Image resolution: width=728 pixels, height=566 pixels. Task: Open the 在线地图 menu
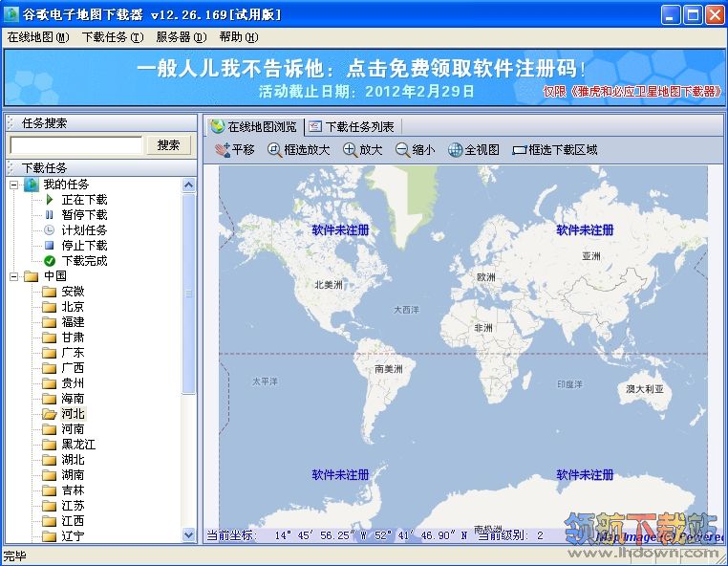[x=37, y=37]
